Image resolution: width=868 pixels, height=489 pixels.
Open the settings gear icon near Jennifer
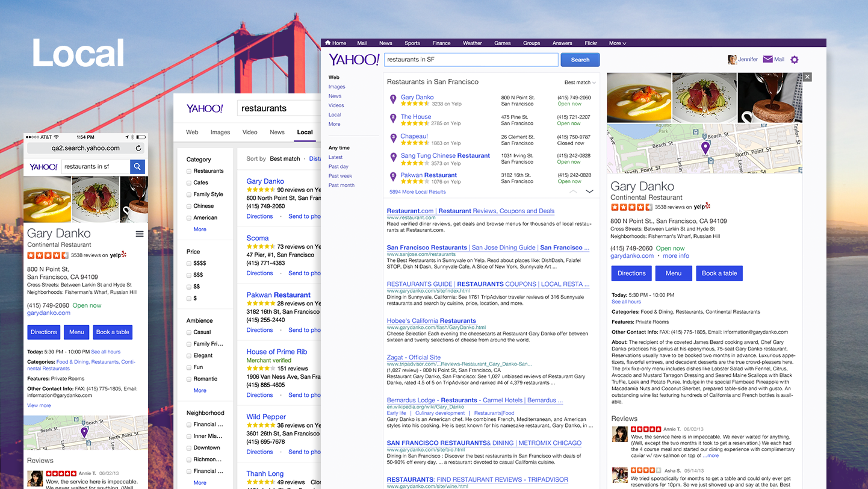click(x=794, y=60)
